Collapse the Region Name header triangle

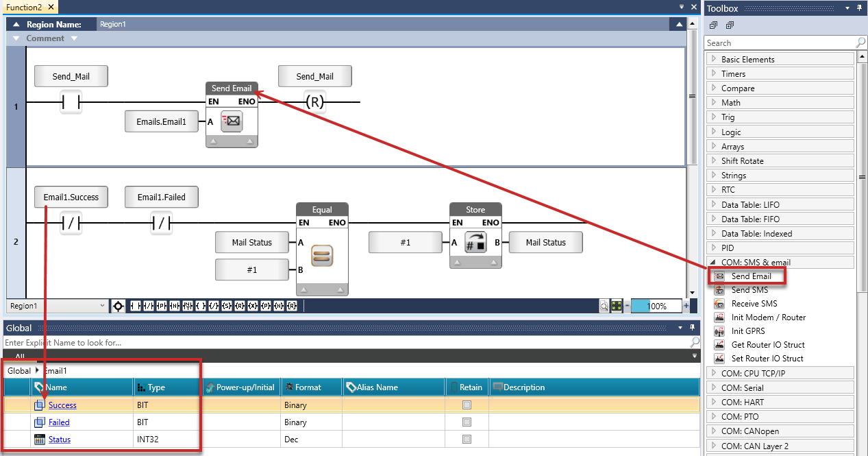pyautogui.click(x=16, y=25)
